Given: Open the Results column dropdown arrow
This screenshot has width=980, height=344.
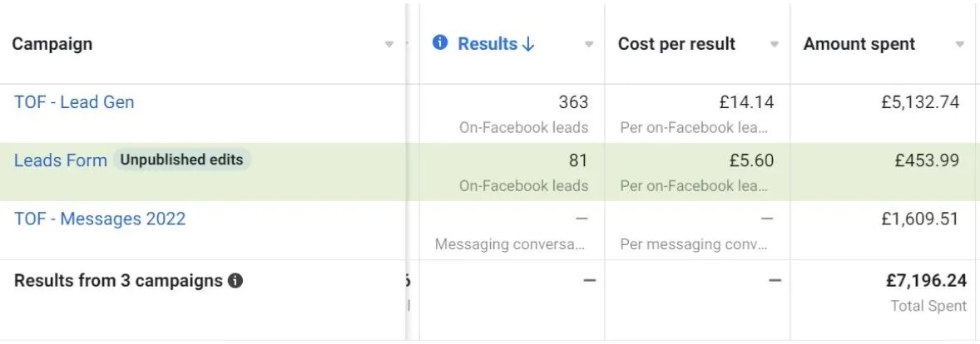Looking at the screenshot, I should (589, 44).
